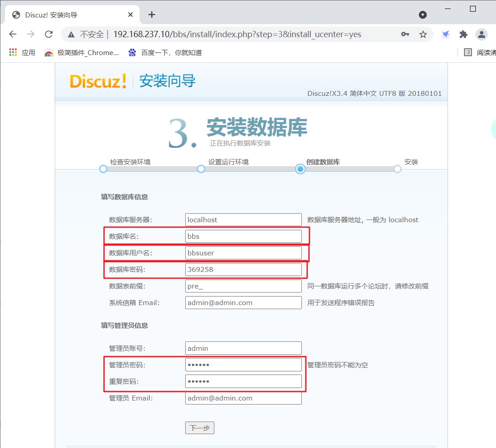Bookmark this page with the star icon
The image size is (496, 448).
(x=423, y=34)
